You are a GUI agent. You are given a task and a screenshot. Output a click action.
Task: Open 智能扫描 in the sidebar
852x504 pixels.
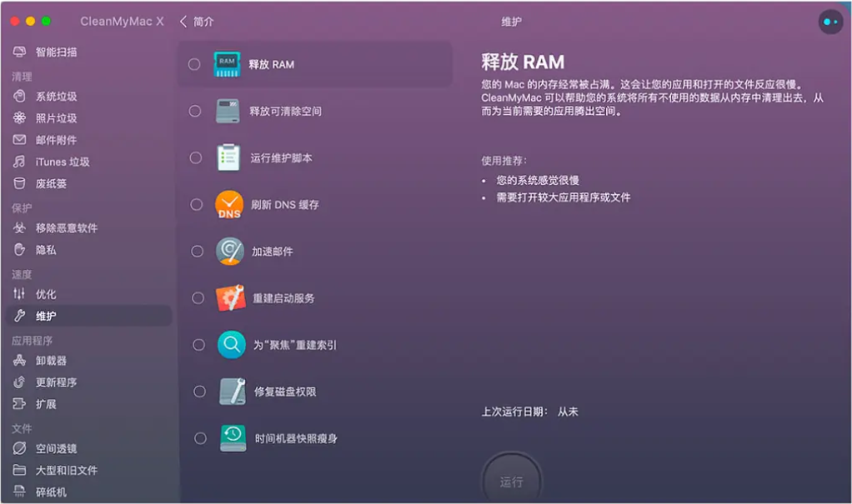46,52
